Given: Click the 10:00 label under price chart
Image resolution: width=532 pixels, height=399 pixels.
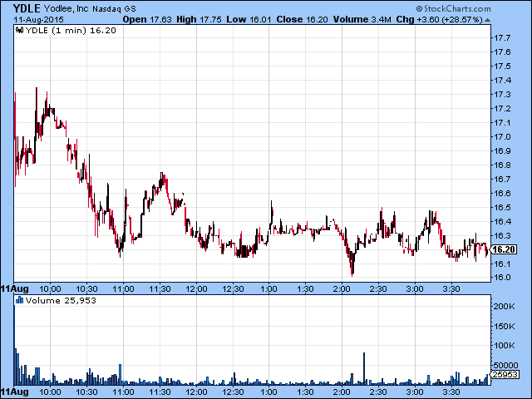Looking at the screenshot, I should click(50, 289).
